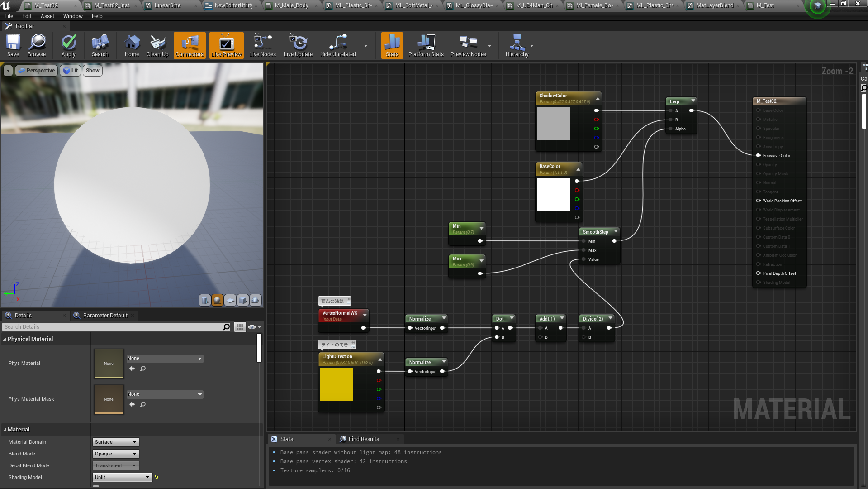
Task: Toggle the Connectors button
Action: click(190, 45)
